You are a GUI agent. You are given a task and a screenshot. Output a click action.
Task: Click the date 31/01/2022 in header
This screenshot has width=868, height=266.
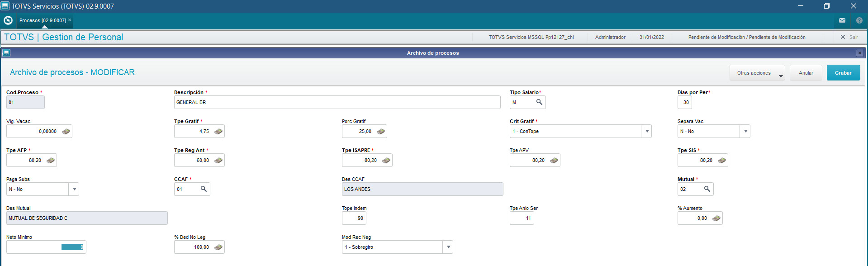652,37
